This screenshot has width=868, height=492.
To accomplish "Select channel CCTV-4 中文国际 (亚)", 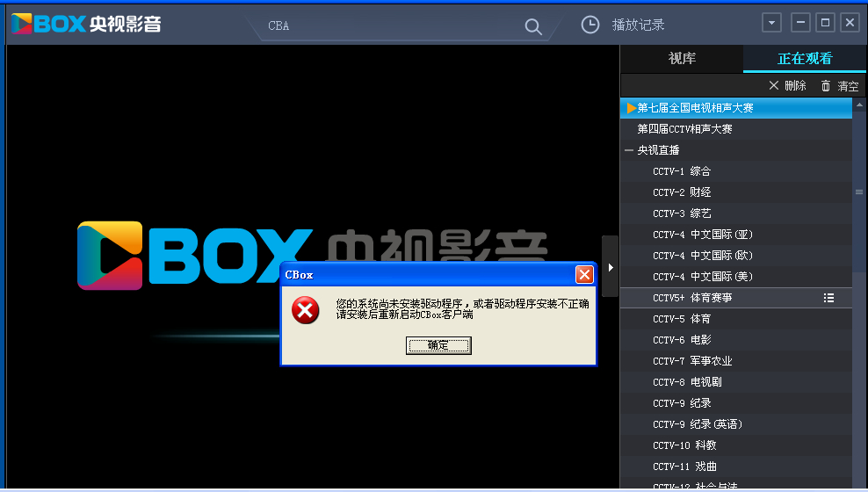I will [x=736, y=234].
